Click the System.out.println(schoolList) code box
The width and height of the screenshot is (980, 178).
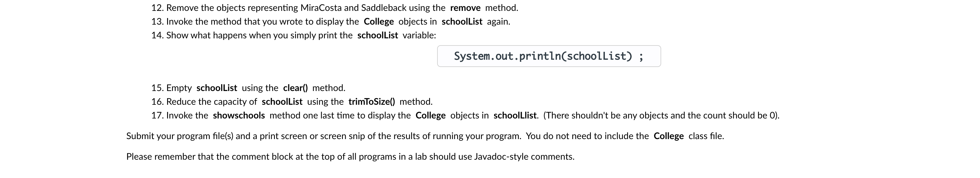coord(549,56)
